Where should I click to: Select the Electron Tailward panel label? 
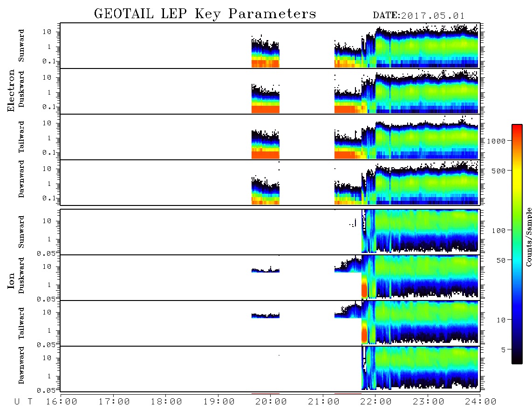[x=21, y=137]
